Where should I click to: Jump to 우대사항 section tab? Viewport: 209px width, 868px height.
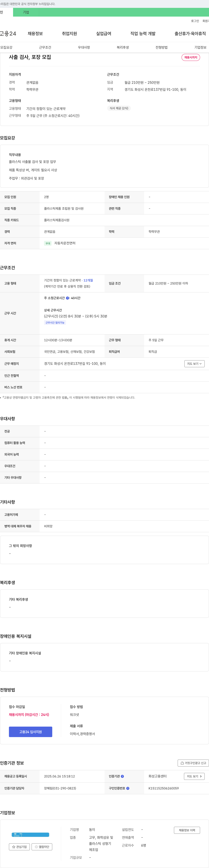84,47
